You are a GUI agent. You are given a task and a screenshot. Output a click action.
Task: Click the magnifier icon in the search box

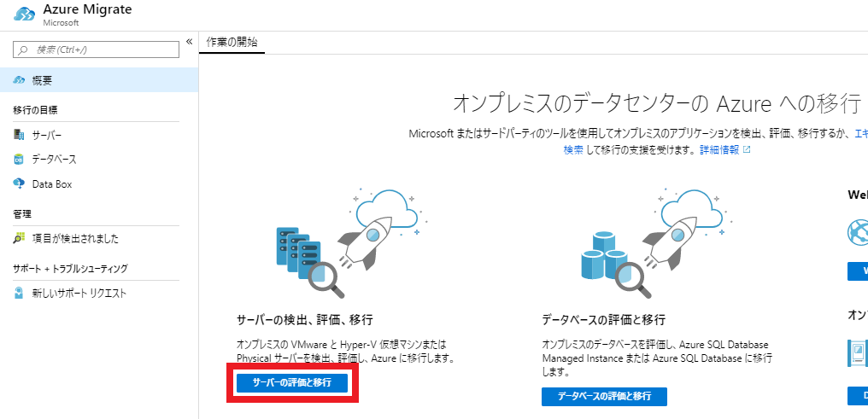[x=23, y=49]
